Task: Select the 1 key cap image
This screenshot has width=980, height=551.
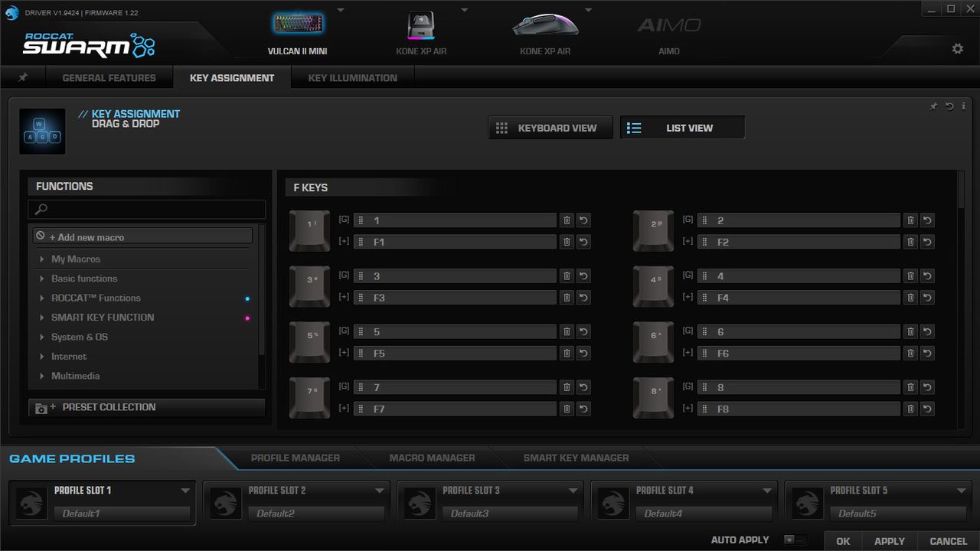Action: coord(309,230)
